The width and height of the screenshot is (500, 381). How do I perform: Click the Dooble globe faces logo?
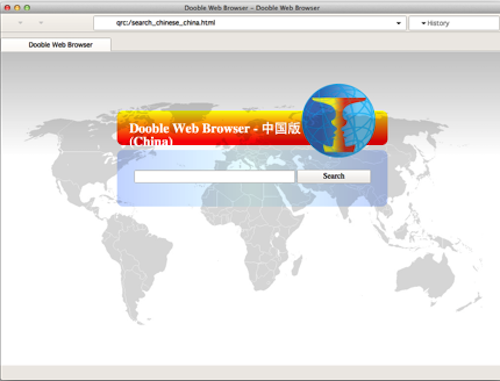click(338, 120)
